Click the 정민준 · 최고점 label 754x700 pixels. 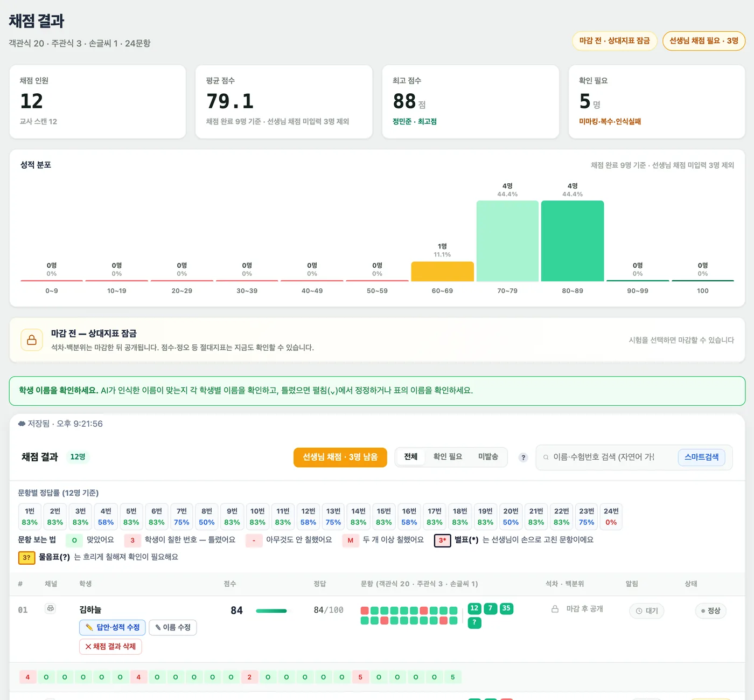coord(415,121)
